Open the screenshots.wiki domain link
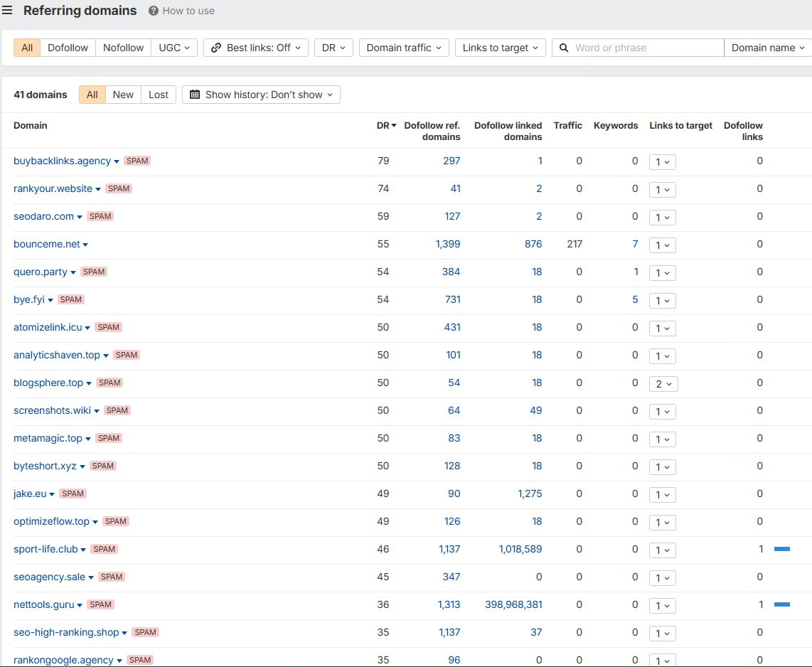 (53, 411)
